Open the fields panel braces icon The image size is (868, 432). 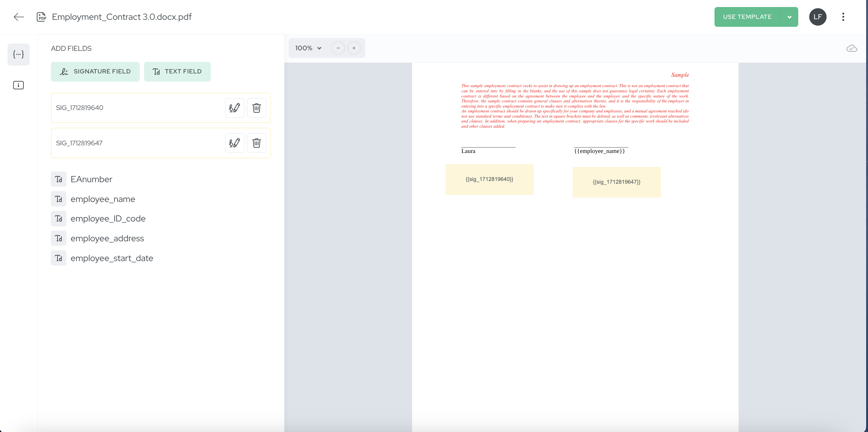19,54
